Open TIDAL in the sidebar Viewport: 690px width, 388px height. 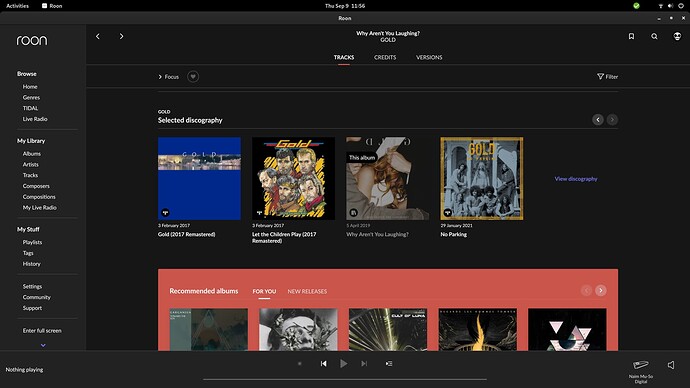(30, 108)
